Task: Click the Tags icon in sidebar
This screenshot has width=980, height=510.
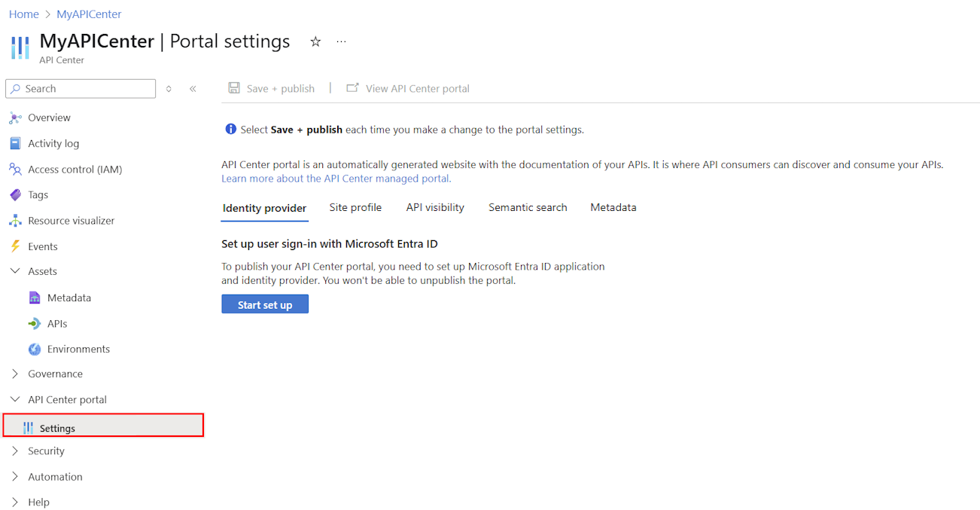Action: pyautogui.click(x=15, y=195)
